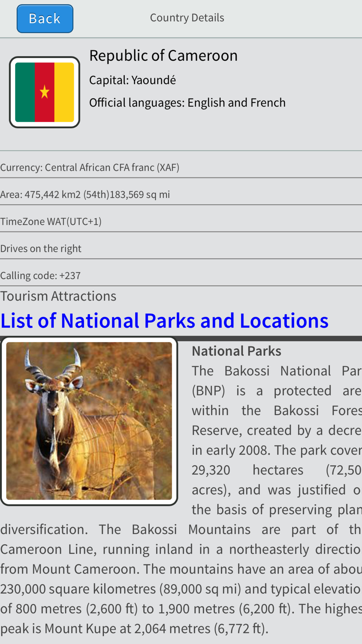This screenshot has height=644, width=362.
Task: Click the Cameroon Line paragraph text
Action: click(180, 549)
